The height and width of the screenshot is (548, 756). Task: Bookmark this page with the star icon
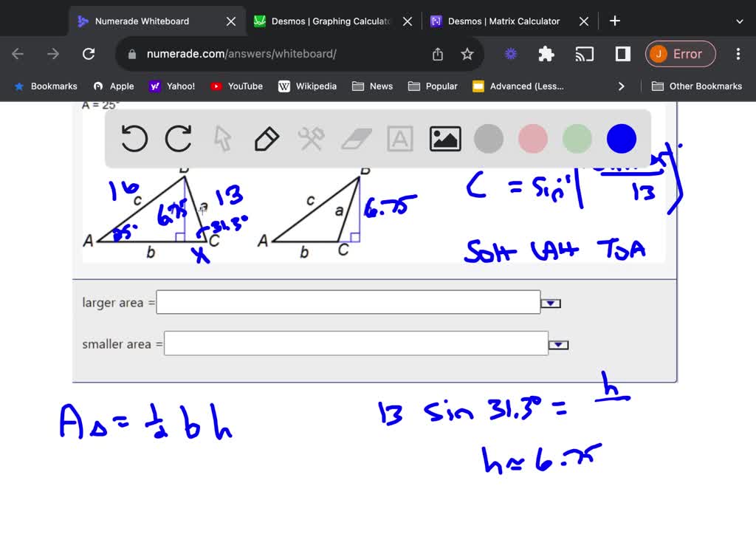[x=469, y=53]
